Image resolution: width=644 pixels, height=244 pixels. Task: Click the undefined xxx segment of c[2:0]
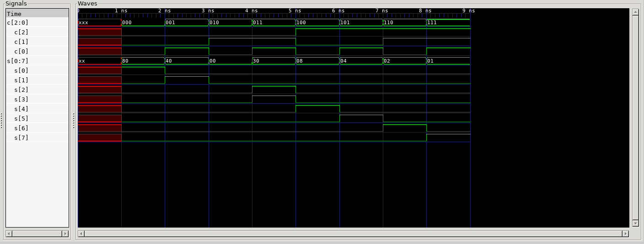pos(100,22)
